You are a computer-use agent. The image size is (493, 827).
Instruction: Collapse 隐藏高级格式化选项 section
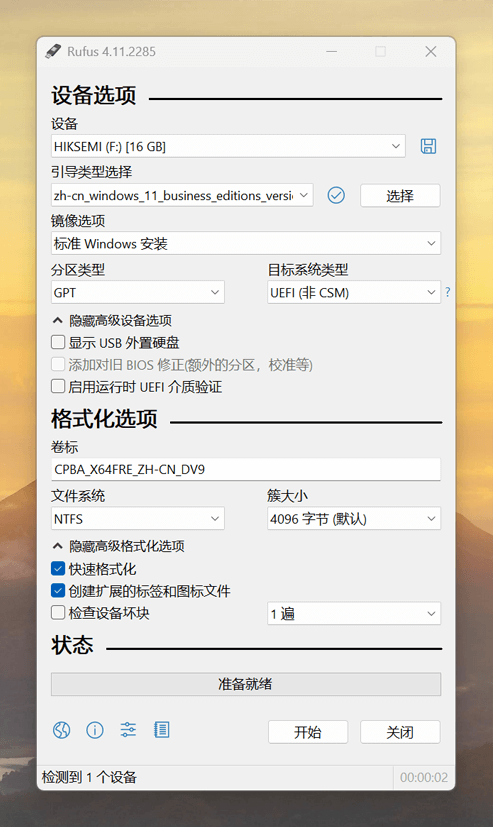point(118,546)
